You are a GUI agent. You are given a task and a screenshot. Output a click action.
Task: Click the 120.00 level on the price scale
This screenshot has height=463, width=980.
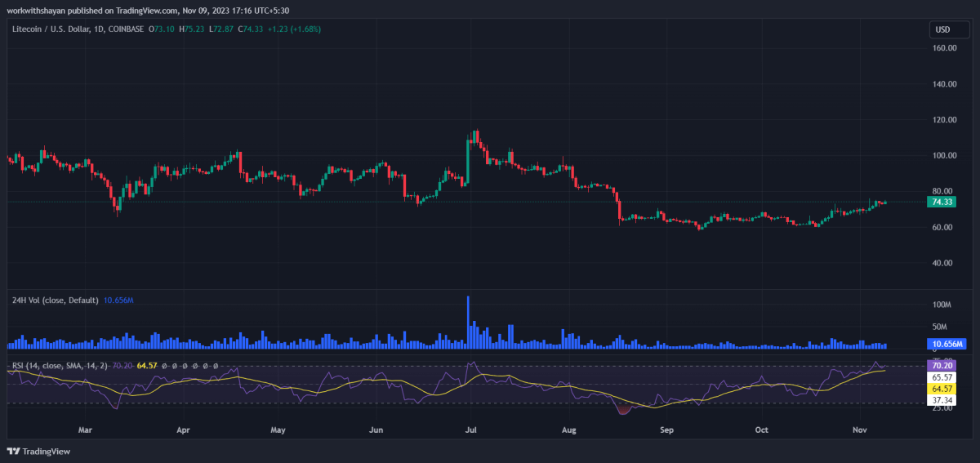point(944,120)
